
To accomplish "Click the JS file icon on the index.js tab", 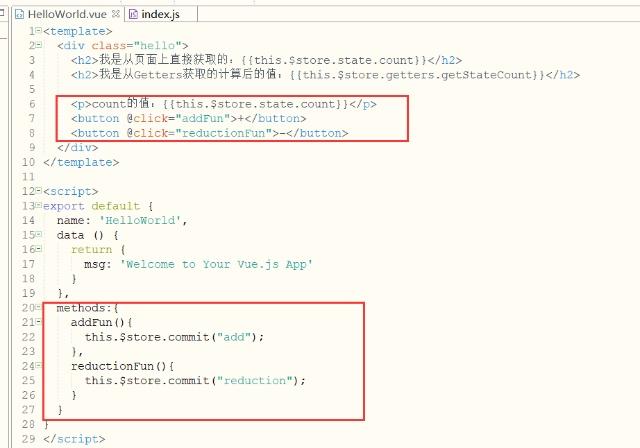I will click(133, 14).
